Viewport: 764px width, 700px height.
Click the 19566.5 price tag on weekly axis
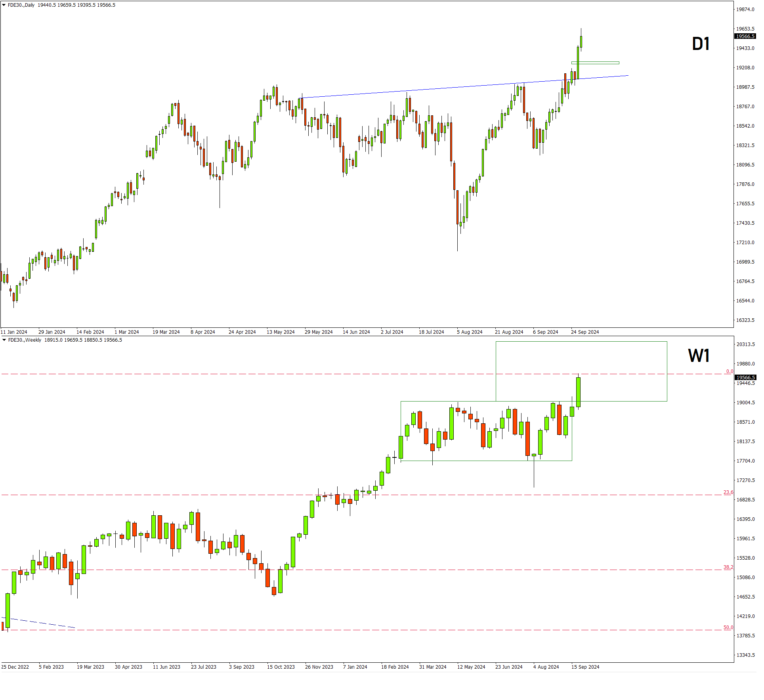[745, 377]
